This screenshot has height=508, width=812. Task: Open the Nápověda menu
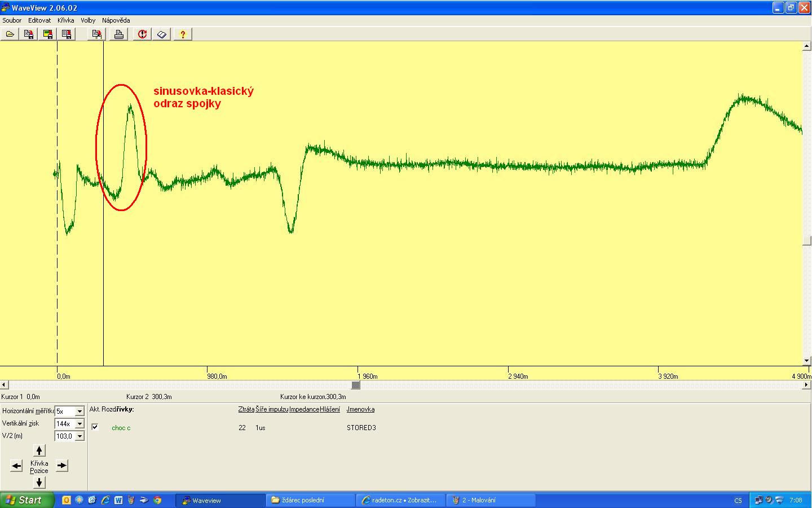click(x=116, y=20)
